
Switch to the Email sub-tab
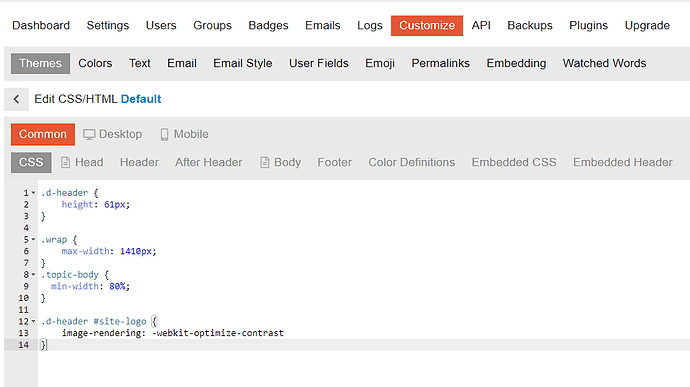pos(182,63)
